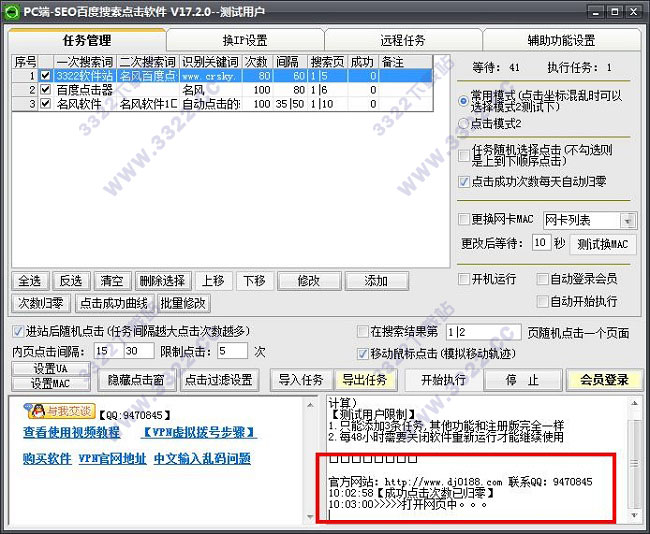The height and width of the screenshot is (534, 650).
Task: Open the 购买软件 link
Action: click(x=47, y=459)
